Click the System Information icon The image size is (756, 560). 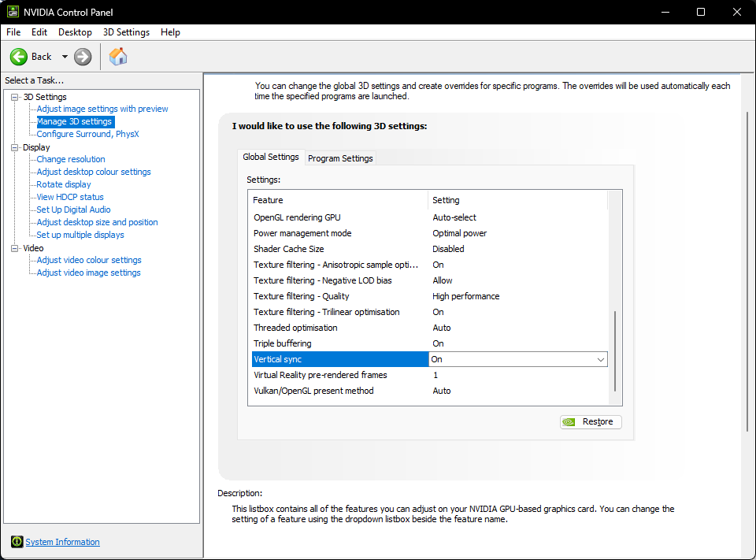coord(17,542)
